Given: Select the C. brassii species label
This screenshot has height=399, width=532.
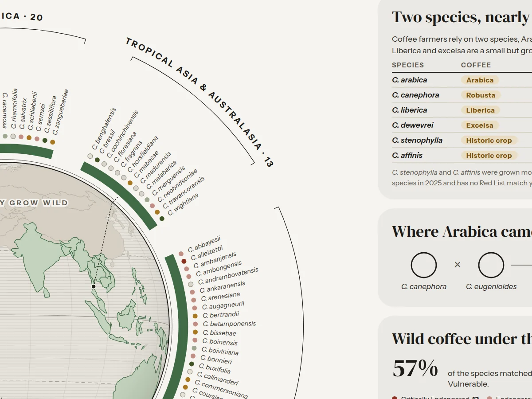Looking at the screenshot, I should coord(107,142).
